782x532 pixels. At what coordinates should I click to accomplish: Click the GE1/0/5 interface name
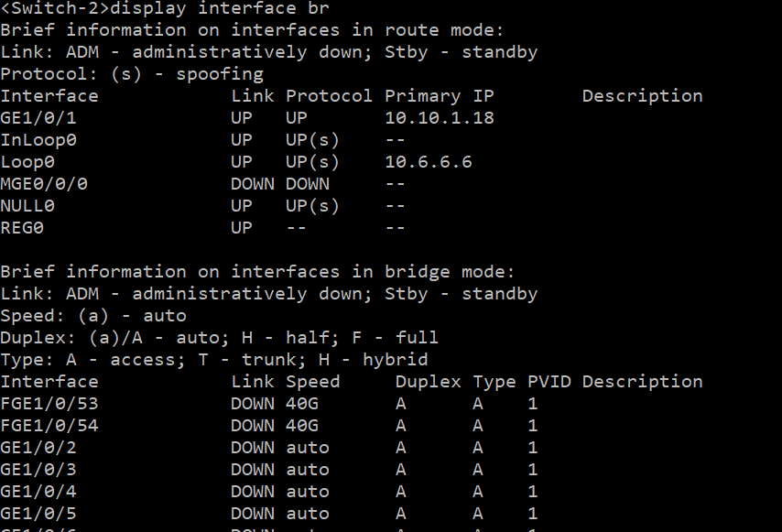click(33, 514)
